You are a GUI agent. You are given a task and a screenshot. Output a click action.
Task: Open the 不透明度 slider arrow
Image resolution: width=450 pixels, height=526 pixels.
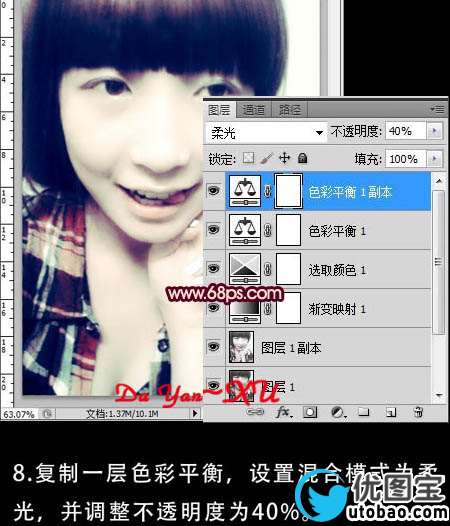tap(435, 131)
